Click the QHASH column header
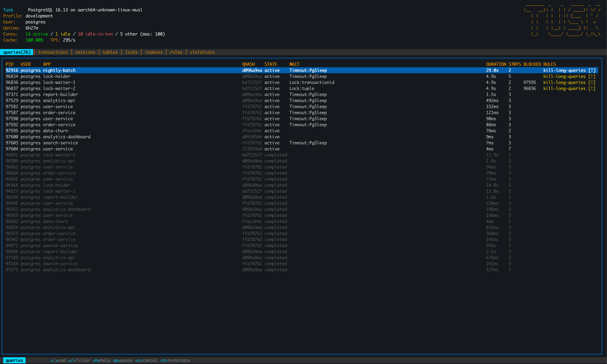This screenshot has width=607, height=364. pos(248,64)
